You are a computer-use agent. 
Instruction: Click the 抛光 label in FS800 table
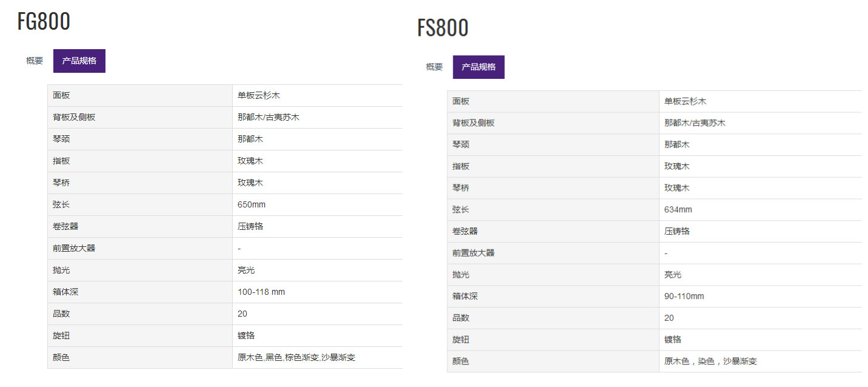click(x=461, y=275)
